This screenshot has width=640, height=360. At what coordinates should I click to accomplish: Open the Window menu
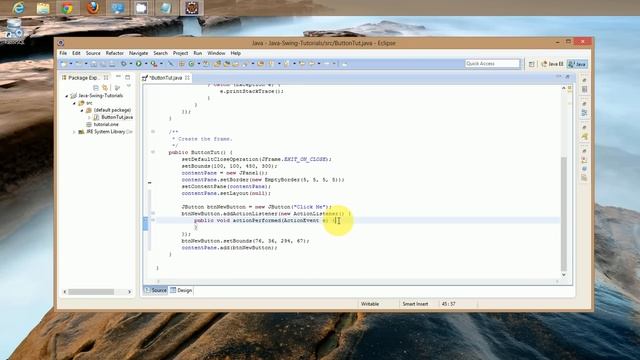(x=216, y=53)
